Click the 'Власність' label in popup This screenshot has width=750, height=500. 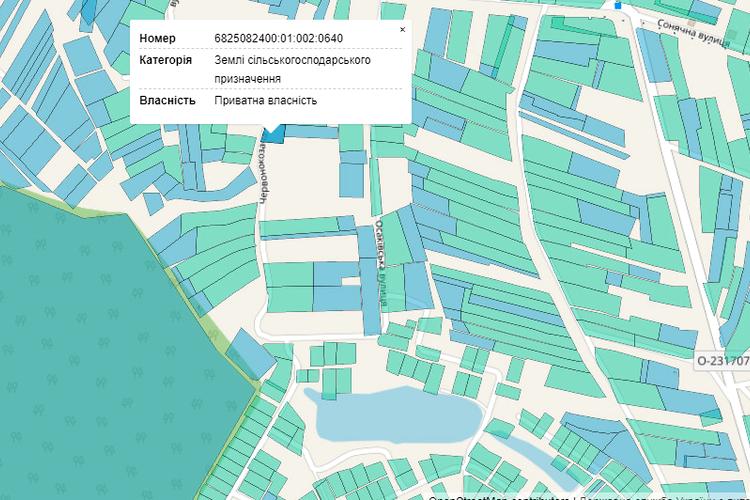coord(167,100)
